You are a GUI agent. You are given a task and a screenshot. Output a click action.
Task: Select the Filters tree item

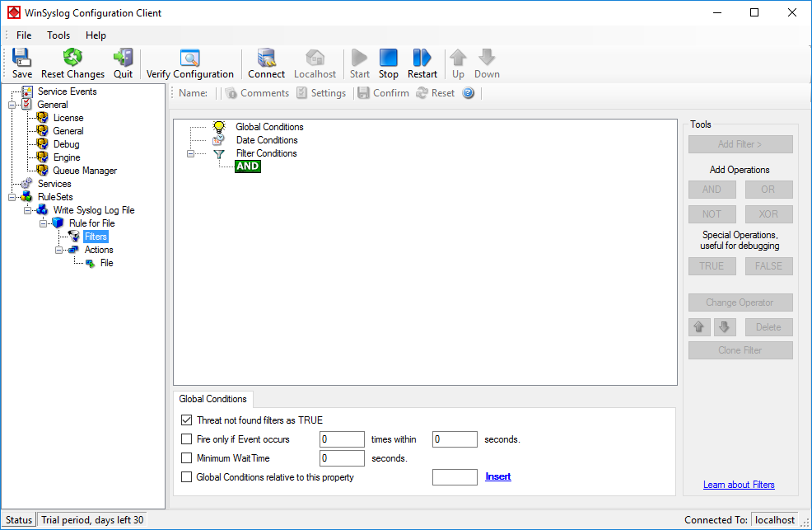pyautogui.click(x=96, y=237)
